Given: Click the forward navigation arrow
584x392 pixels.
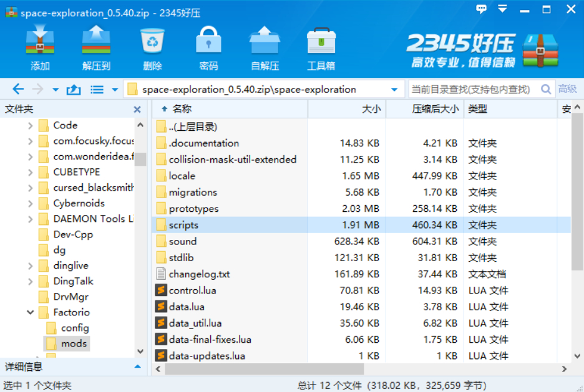Looking at the screenshot, I should [37, 89].
